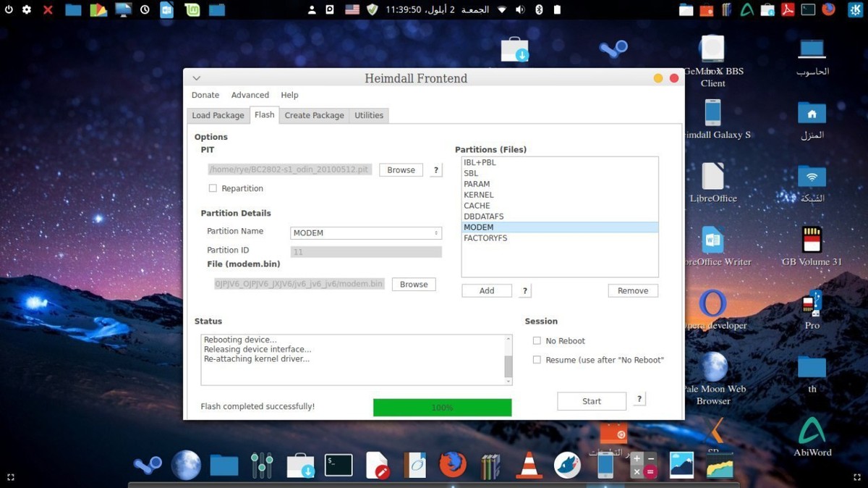Viewport: 868px width, 488px height.
Task: Open the calculator icon in the dock
Action: pyautogui.click(x=643, y=465)
